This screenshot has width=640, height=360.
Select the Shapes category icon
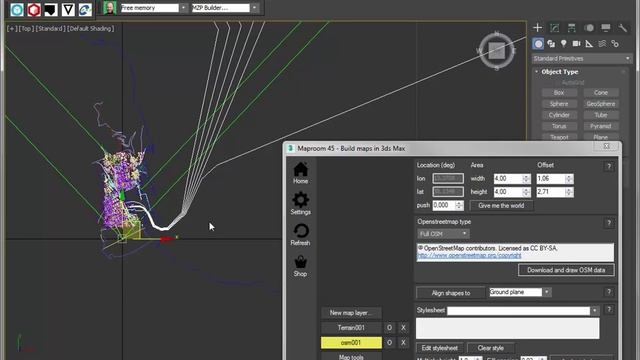tap(551, 44)
